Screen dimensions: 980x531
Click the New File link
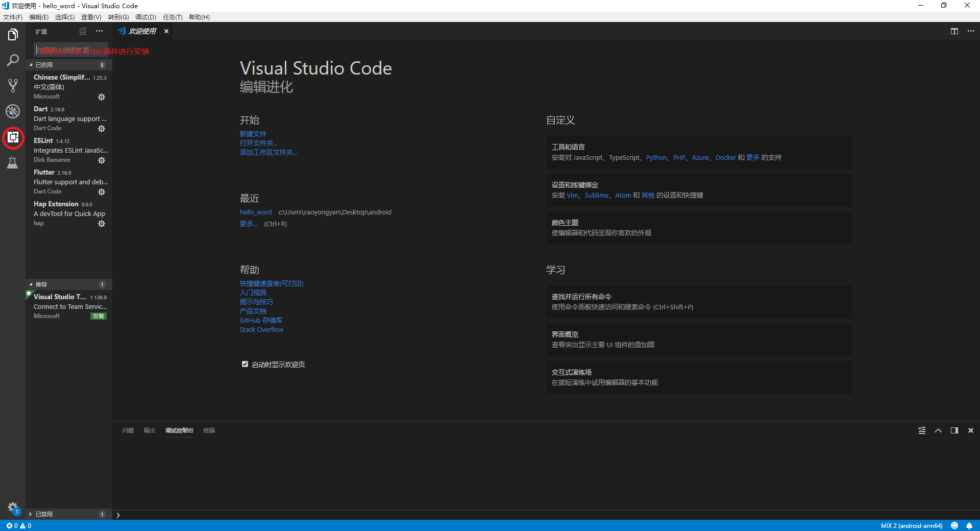253,134
